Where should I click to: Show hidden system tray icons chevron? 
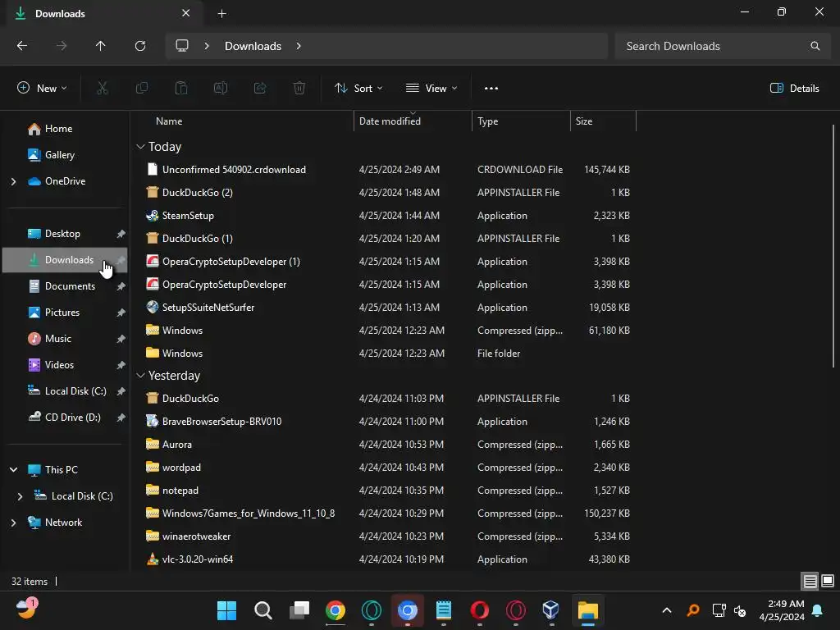coord(667,610)
